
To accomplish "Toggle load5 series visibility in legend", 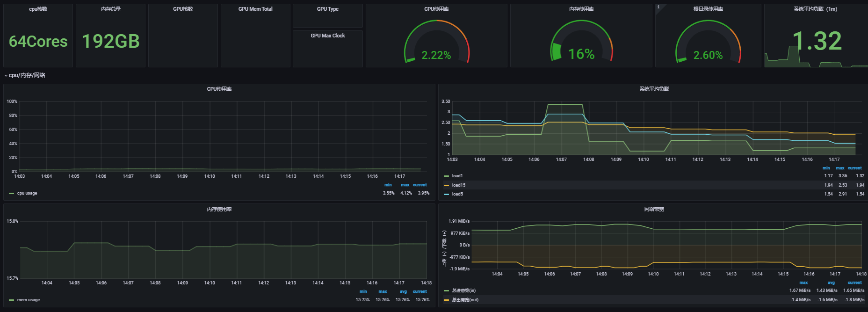I will coord(457,194).
